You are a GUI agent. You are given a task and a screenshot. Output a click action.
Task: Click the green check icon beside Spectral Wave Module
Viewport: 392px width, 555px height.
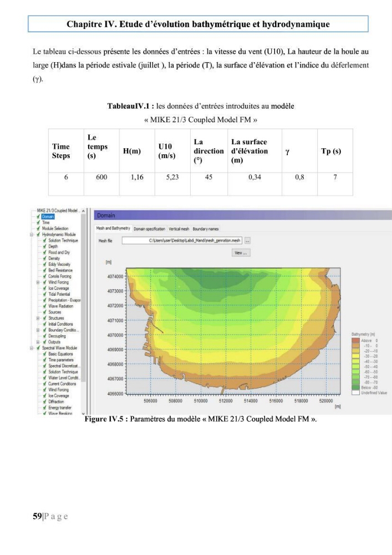pos(38,348)
